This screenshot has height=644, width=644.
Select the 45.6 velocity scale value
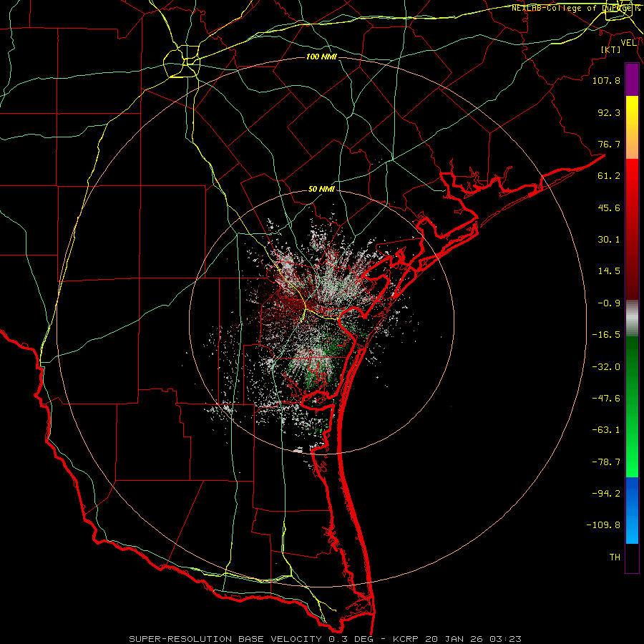click(609, 208)
